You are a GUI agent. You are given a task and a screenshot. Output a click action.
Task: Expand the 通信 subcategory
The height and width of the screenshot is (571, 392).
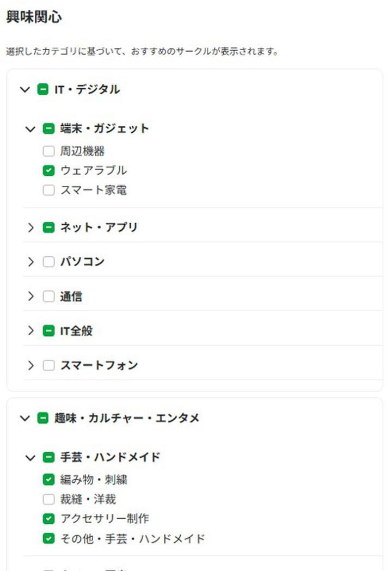coord(30,297)
